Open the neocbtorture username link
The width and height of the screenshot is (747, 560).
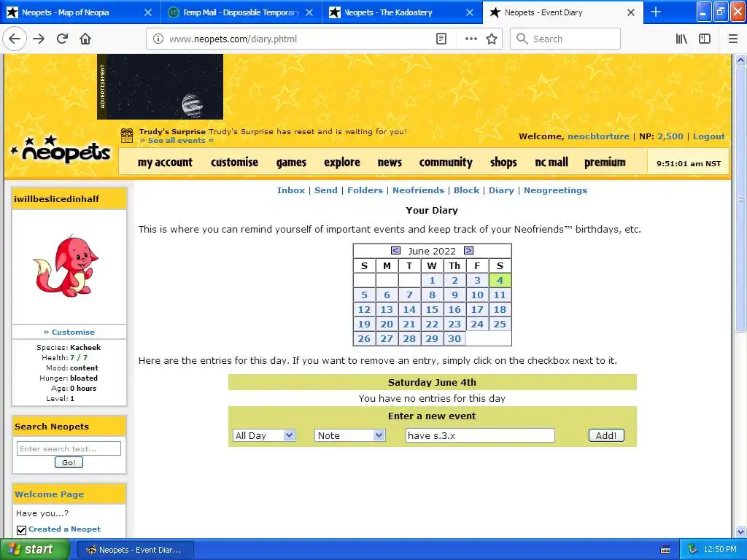coord(598,136)
